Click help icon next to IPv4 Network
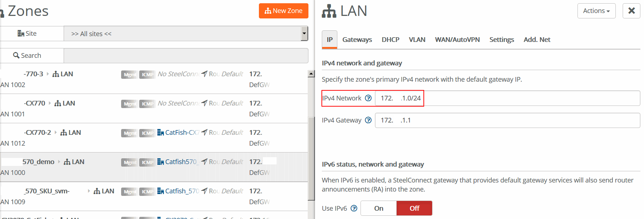The height and width of the screenshot is (219, 644). click(368, 98)
